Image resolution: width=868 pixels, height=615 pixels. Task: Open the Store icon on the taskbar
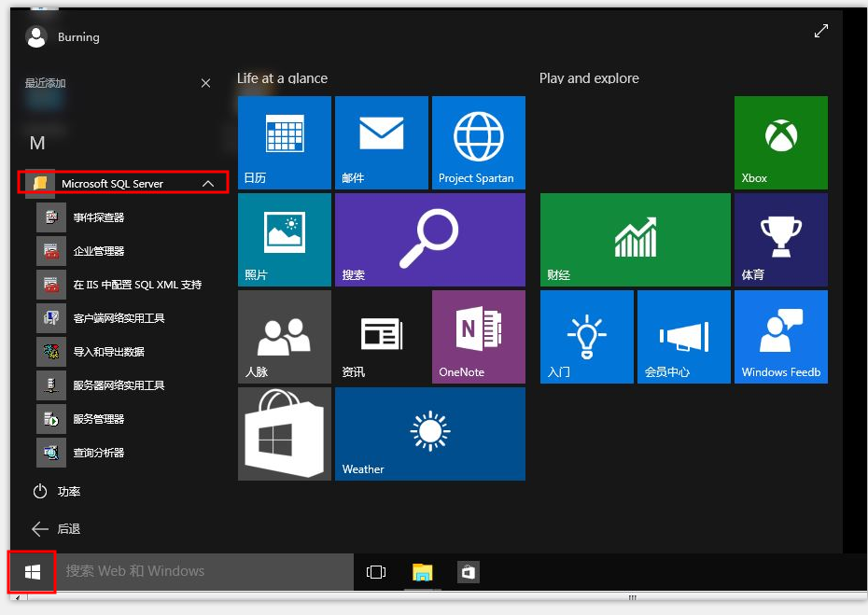coord(469,572)
